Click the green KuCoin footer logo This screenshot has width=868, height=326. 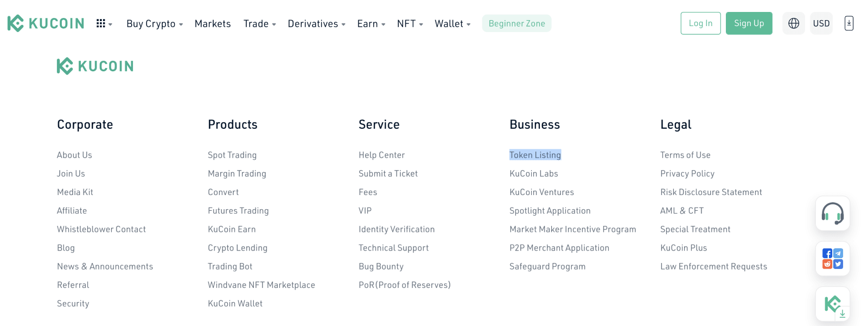pos(95,66)
